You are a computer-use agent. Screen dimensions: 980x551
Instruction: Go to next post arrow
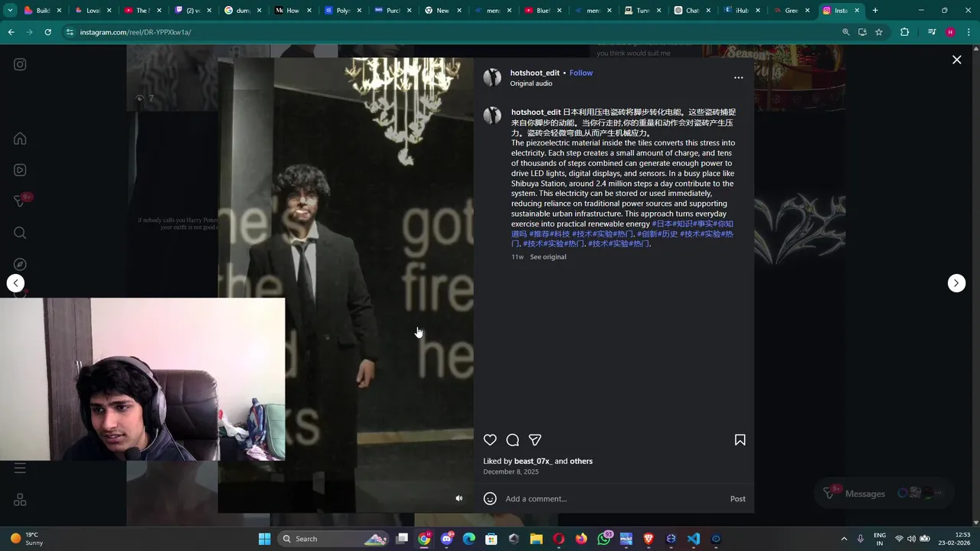(956, 283)
